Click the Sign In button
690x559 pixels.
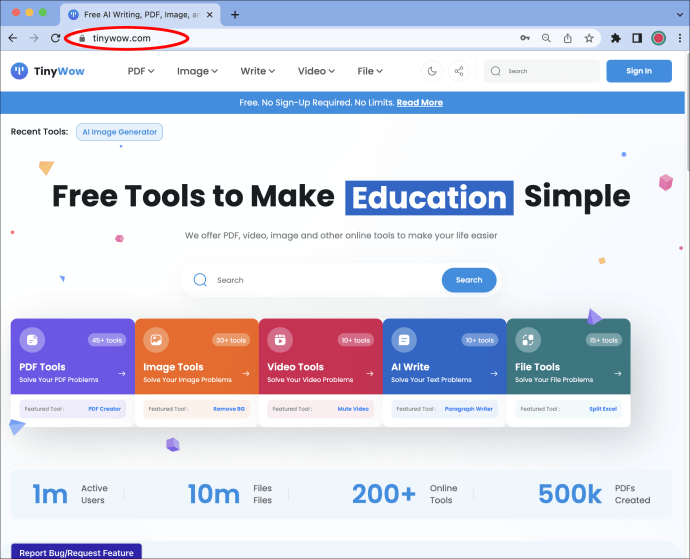coord(639,71)
